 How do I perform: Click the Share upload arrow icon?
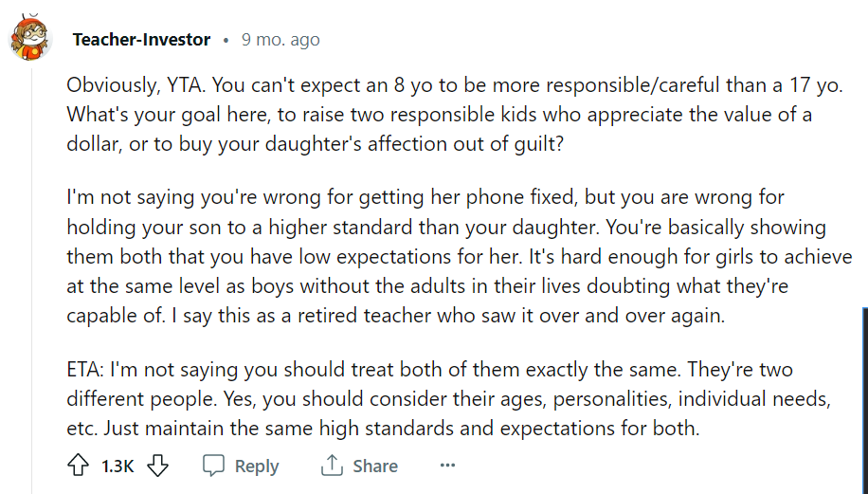pyautogui.click(x=332, y=466)
